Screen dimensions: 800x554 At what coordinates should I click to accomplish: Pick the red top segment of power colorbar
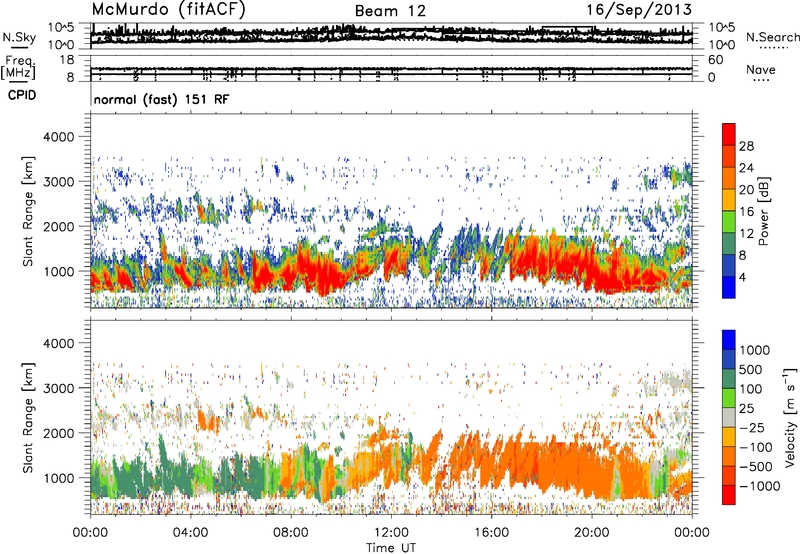click(729, 134)
